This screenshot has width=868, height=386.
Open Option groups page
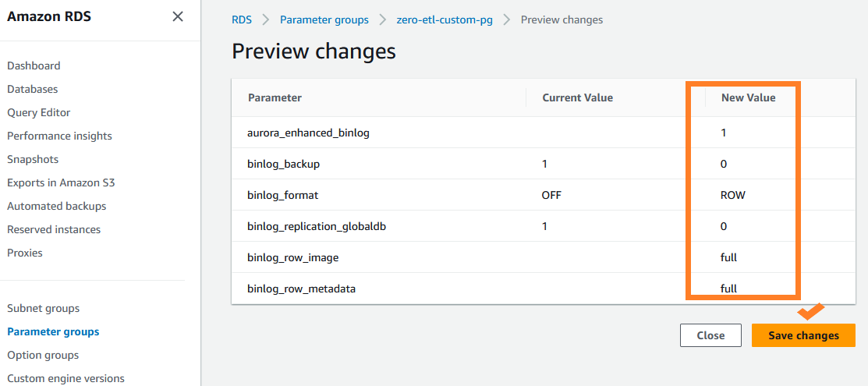43,355
